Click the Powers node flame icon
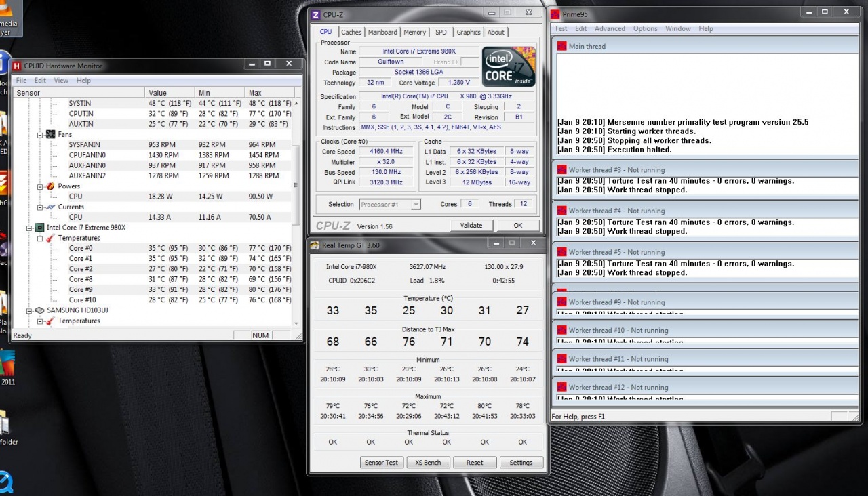Screen dimensions: 868x496 pyautogui.click(x=50, y=186)
